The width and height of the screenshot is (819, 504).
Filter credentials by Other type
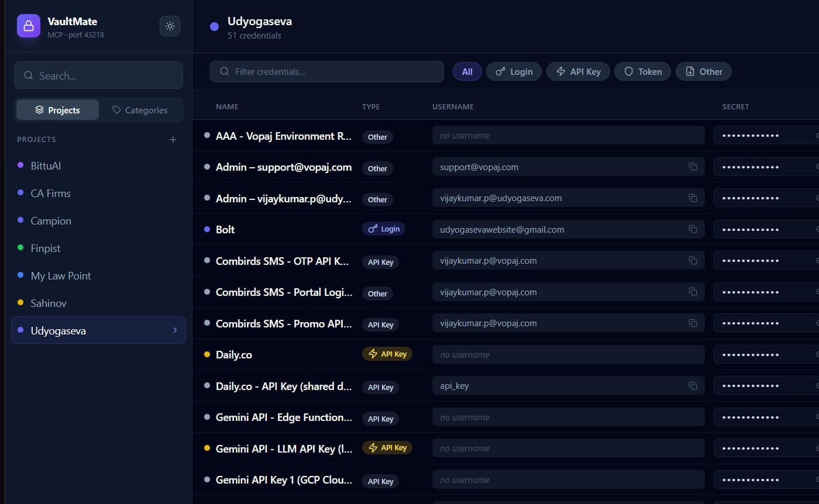click(x=703, y=71)
